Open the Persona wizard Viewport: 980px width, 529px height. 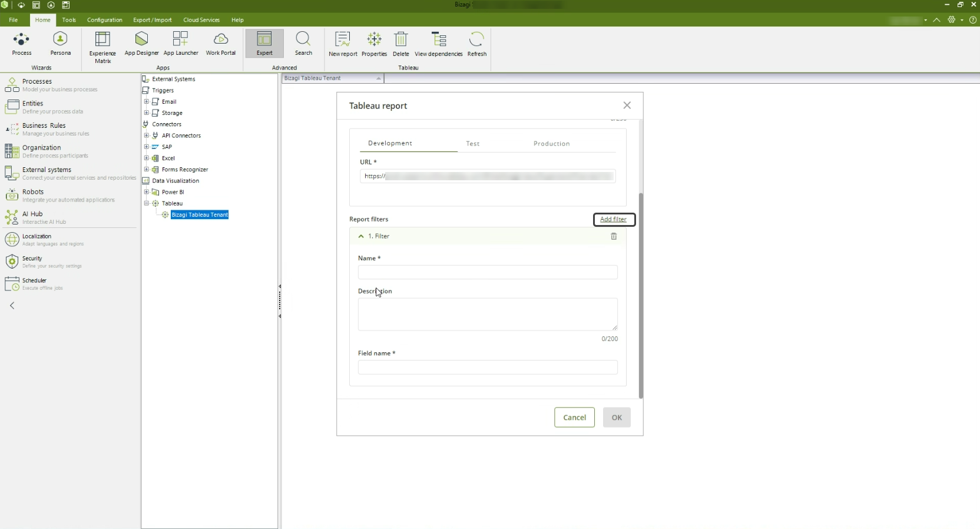point(60,44)
